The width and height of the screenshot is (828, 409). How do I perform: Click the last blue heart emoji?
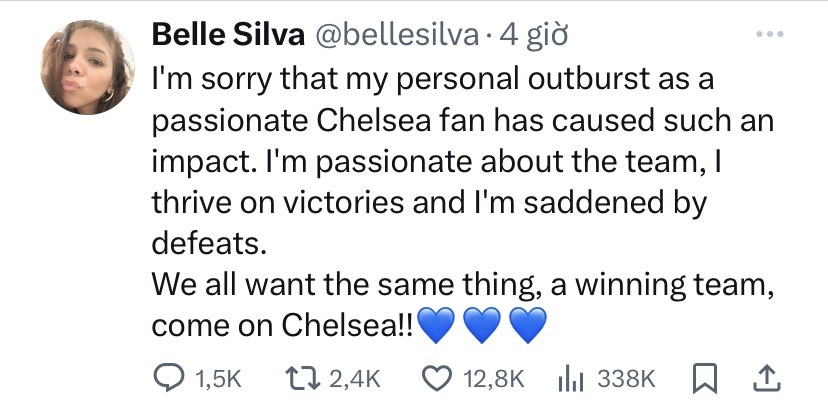pos(531,325)
